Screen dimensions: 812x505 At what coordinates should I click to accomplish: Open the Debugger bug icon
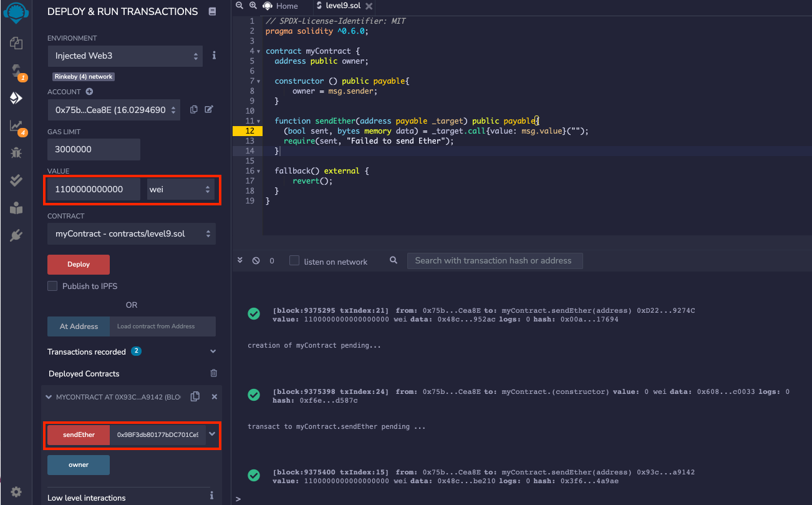coord(16,153)
